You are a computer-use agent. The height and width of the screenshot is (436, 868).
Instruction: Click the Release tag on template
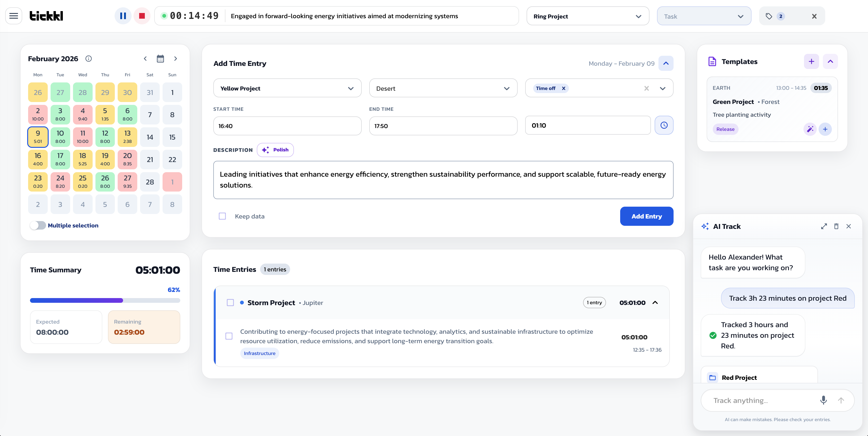coord(725,129)
